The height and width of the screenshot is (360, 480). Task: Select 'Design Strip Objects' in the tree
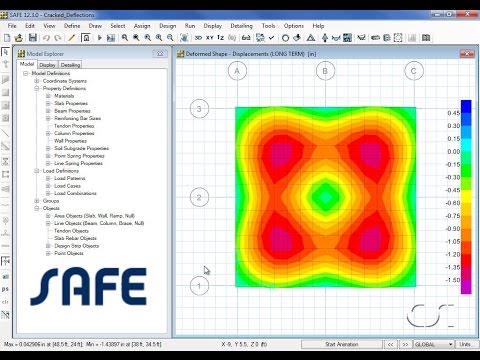coord(77,246)
